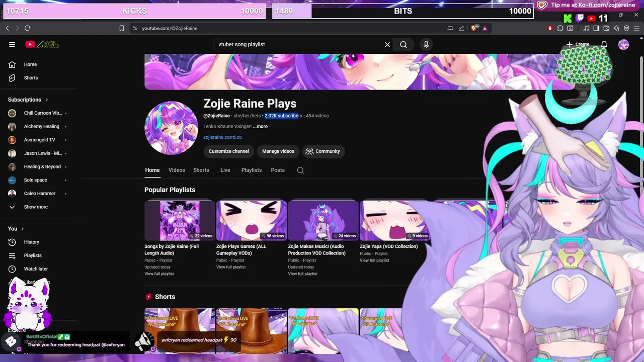644x362 pixels.
Task: Expand channel description with ...more
Action: (x=260, y=126)
